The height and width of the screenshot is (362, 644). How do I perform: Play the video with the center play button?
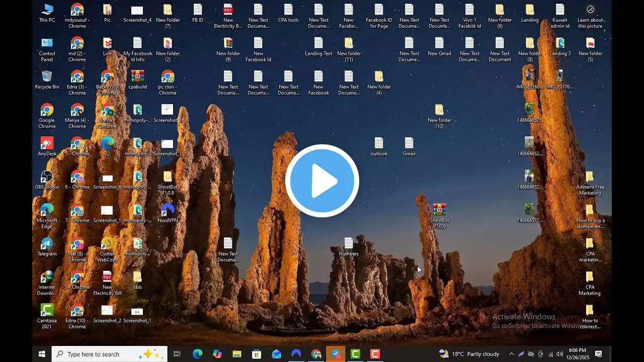(x=322, y=181)
